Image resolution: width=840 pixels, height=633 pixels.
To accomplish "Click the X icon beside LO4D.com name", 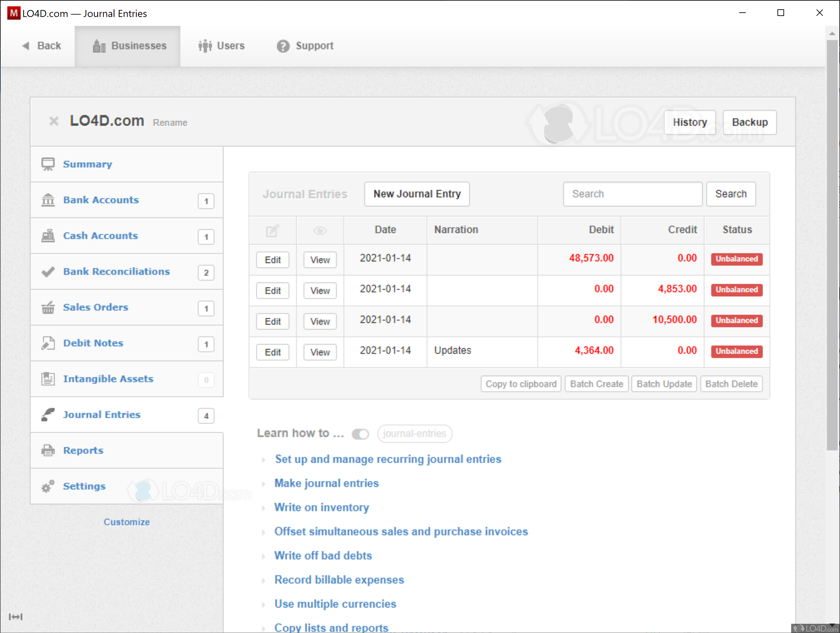I will [x=54, y=121].
